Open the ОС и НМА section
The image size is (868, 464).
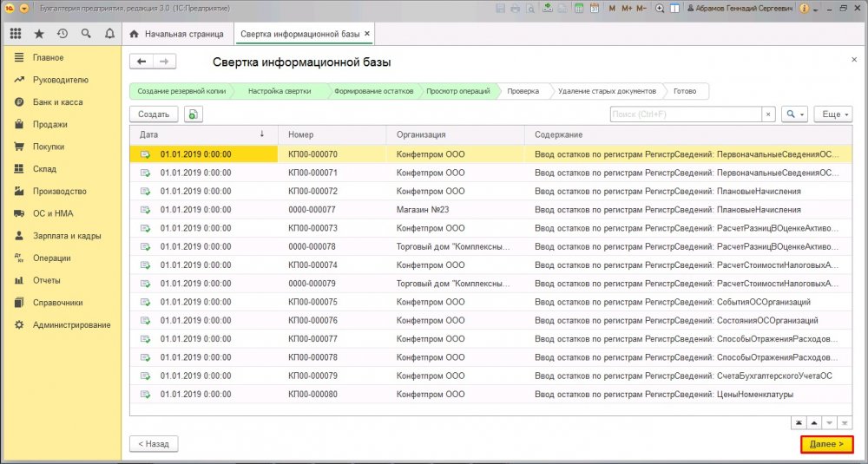[53, 213]
